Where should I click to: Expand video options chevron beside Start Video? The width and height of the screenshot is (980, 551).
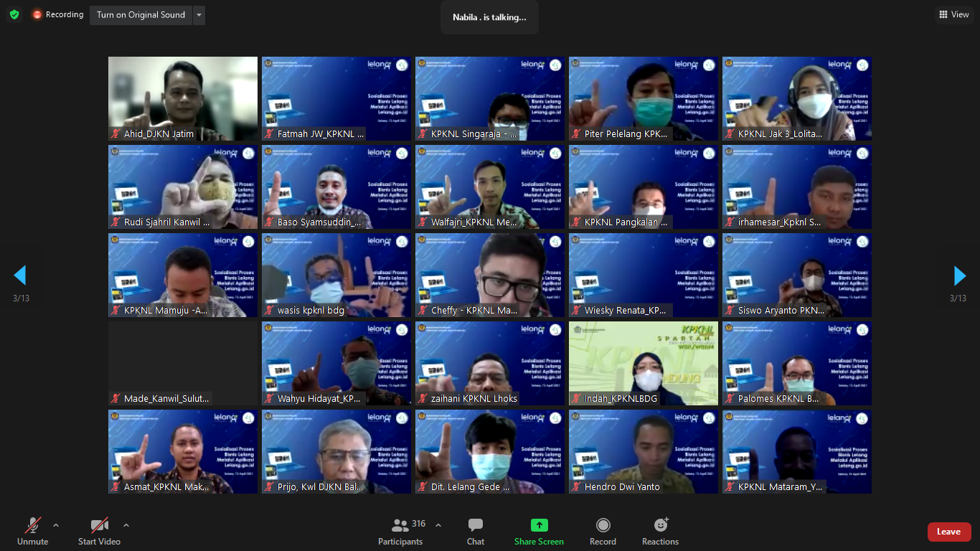click(126, 525)
